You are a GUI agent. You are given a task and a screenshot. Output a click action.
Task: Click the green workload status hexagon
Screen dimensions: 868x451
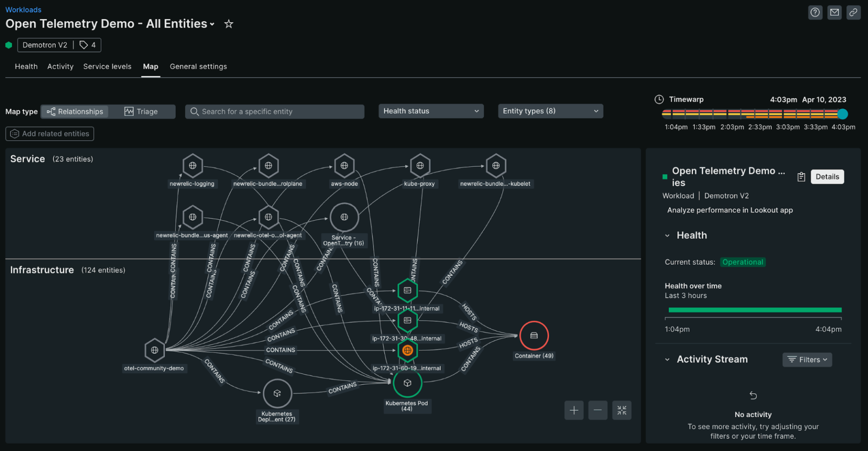(x=9, y=45)
